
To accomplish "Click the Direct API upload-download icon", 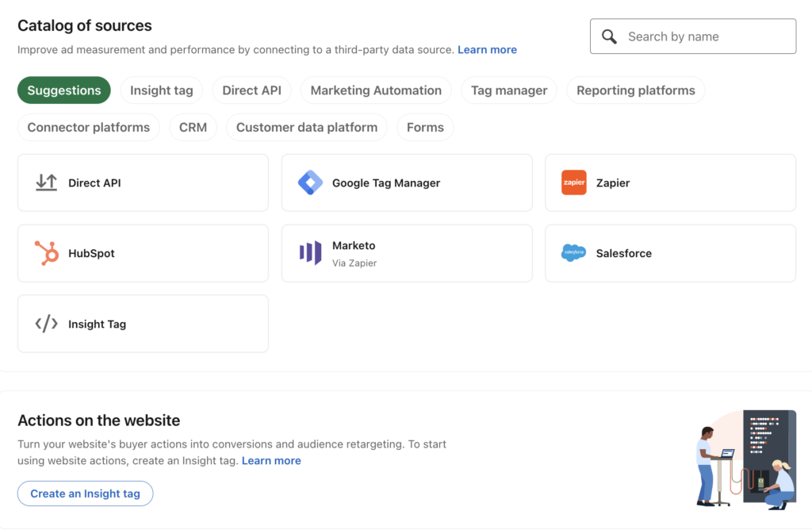I will click(x=47, y=182).
